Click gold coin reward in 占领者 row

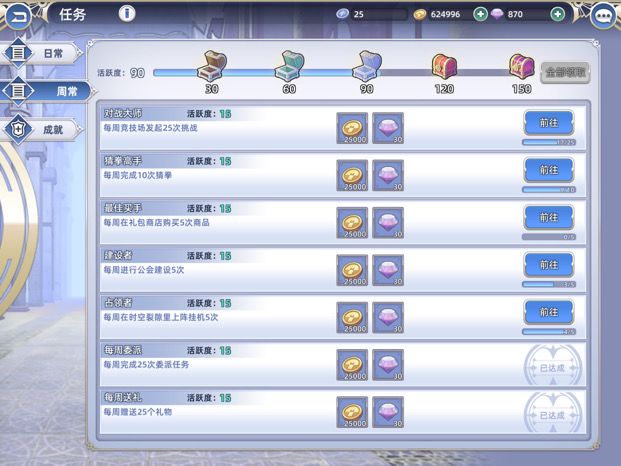click(x=352, y=318)
